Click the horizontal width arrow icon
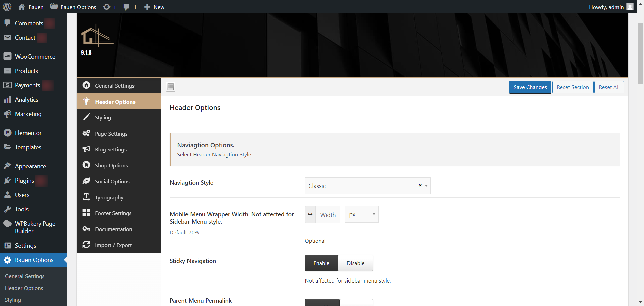This screenshot has height=306, width=644. click(310, 214)
